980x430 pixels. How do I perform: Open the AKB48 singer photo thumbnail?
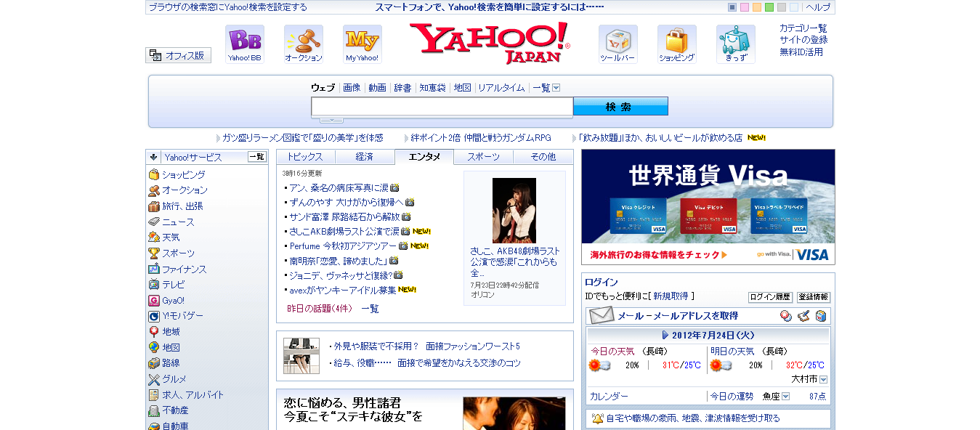(514, 211)
